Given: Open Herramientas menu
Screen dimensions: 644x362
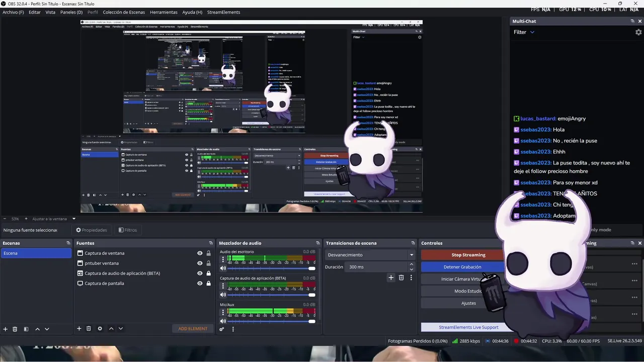Looking at the screenshot, I should [x=164, y=12].
